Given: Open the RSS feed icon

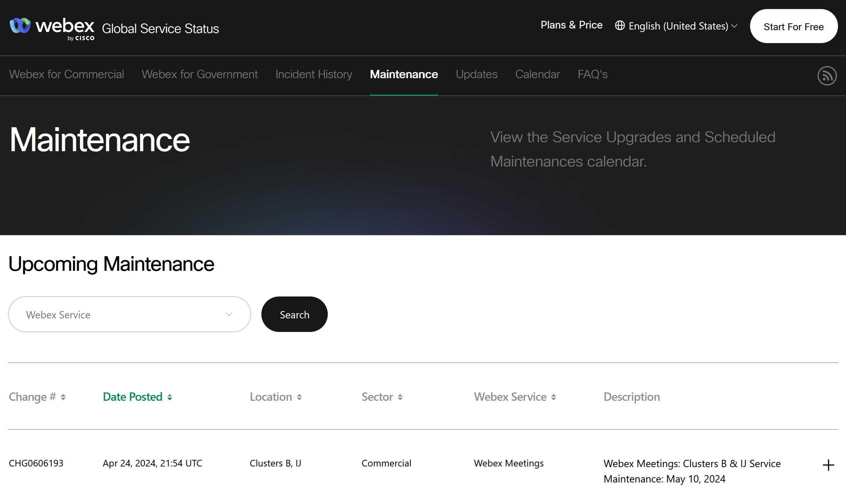Looking at the screenshot, I should pos(827,75).
